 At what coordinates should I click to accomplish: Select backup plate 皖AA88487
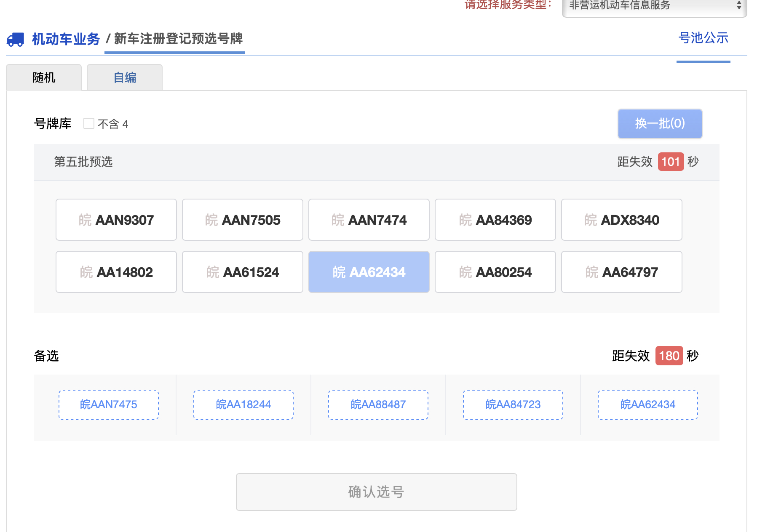click(x=378, y=404)
